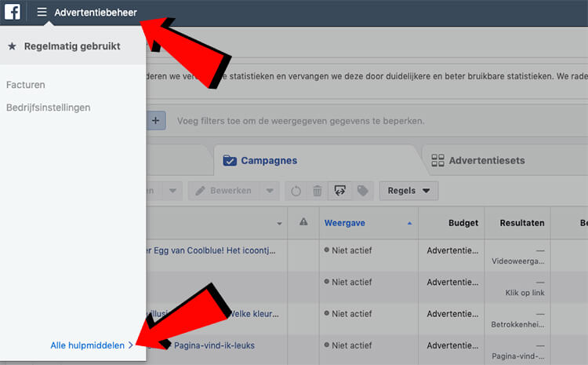Viewport: 588px width, 365px height.
Task: Switch to the Campagnes tab
Action: coord(260,160)
